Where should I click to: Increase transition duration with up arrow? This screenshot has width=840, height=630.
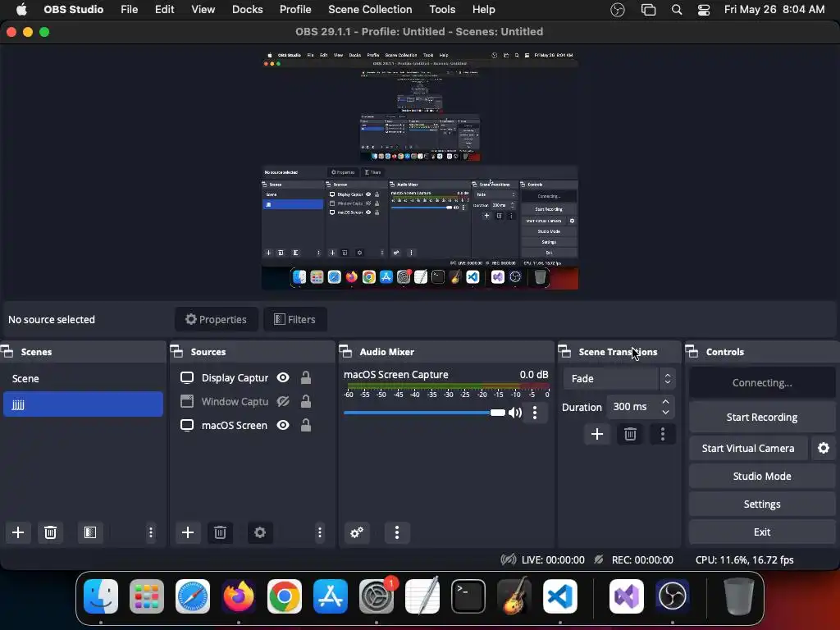coord(665,401)
